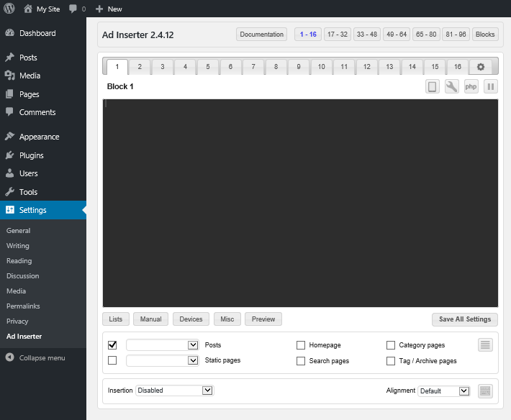
Task: Enable the Tag / Archive pages checkbox
Action: [391, 361]
